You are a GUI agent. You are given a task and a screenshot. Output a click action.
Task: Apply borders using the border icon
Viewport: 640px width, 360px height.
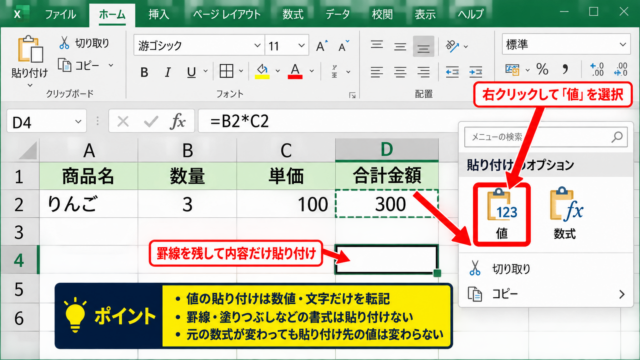226,71
